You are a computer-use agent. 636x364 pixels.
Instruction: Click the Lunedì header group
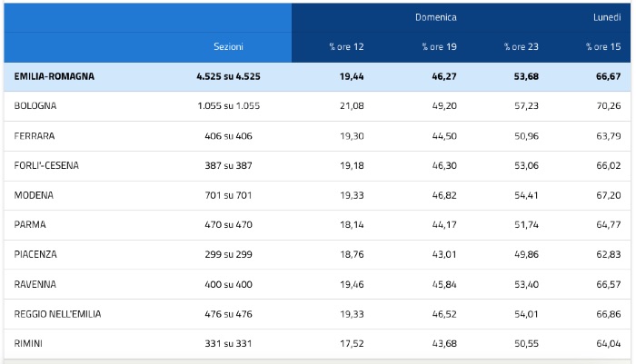[607, 17]
